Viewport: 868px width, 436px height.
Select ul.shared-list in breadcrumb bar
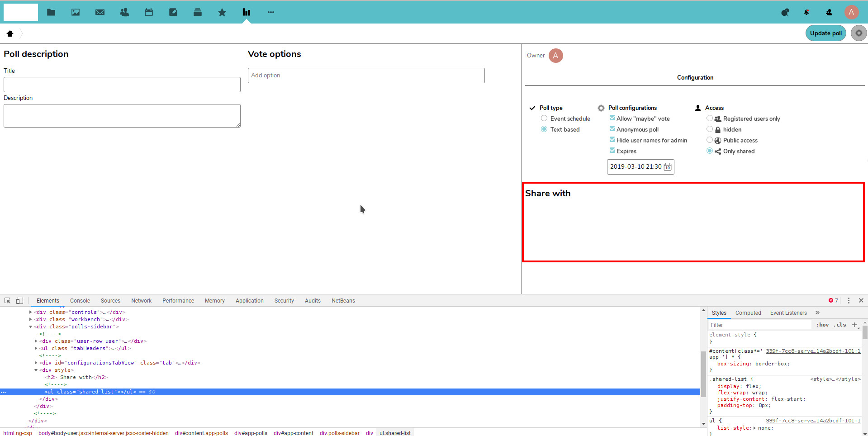(x=395, y=433)
